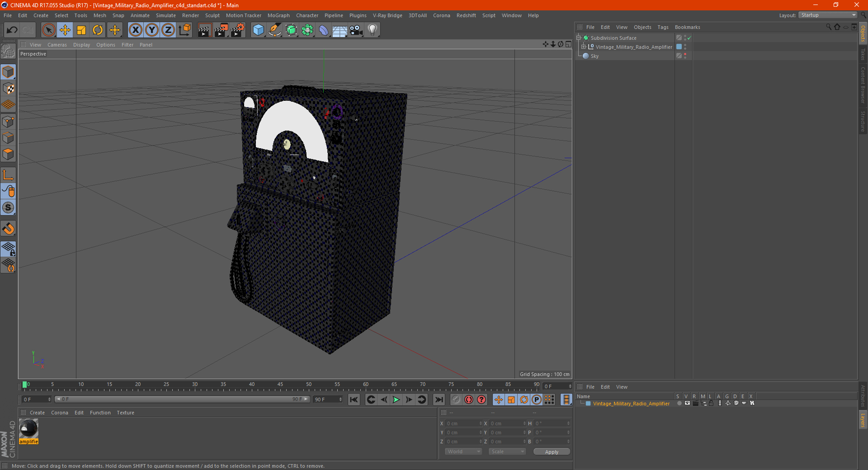Image resolution: width=868 pixels, height=470 pixels.
Task: Render to Picture Viewer icon
Action: tap(221, 30)
